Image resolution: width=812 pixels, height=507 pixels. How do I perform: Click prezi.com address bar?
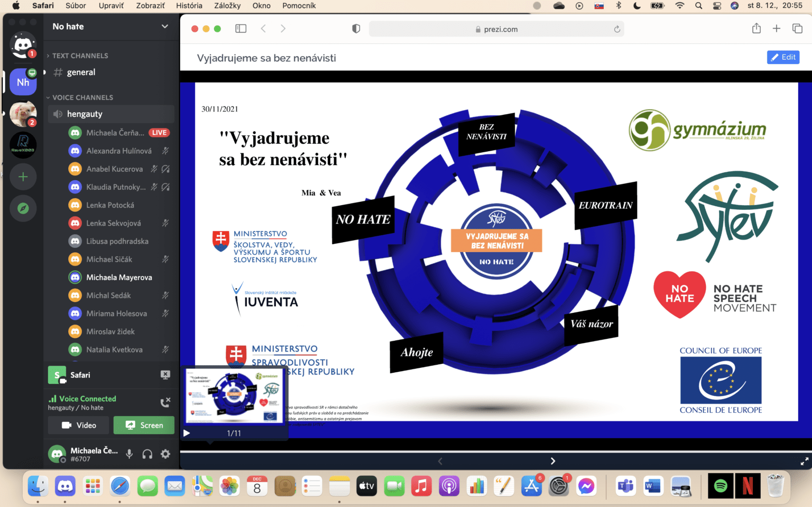pos(496,29)
